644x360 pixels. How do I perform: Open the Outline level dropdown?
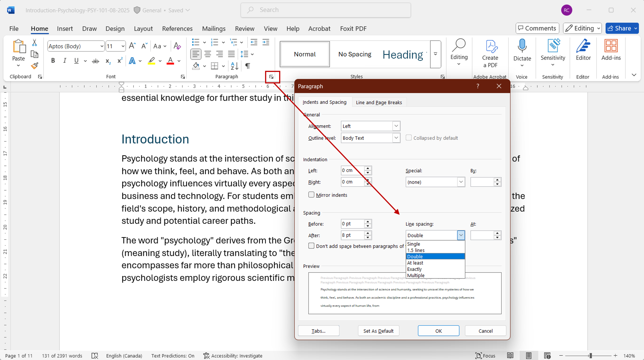point(396,138)
